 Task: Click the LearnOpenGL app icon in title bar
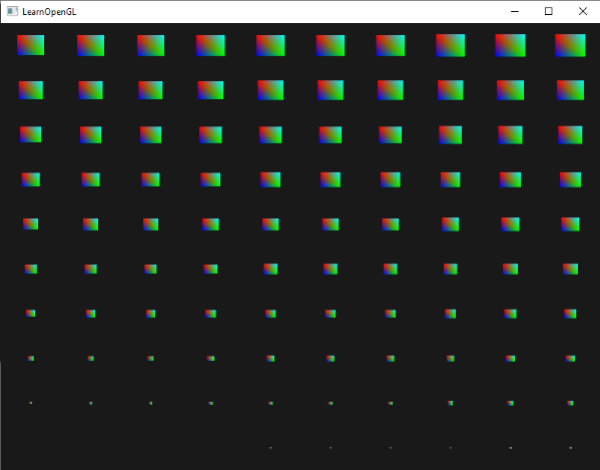click(12, 11)
